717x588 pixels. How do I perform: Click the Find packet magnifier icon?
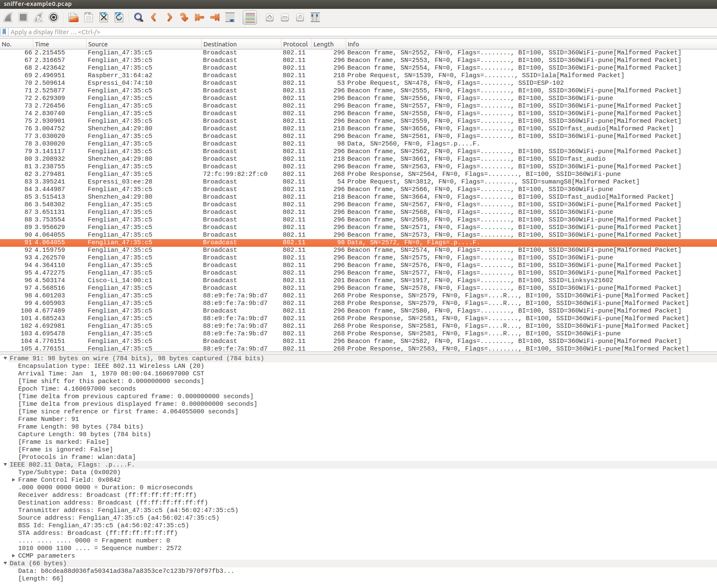tap(138, 17)
